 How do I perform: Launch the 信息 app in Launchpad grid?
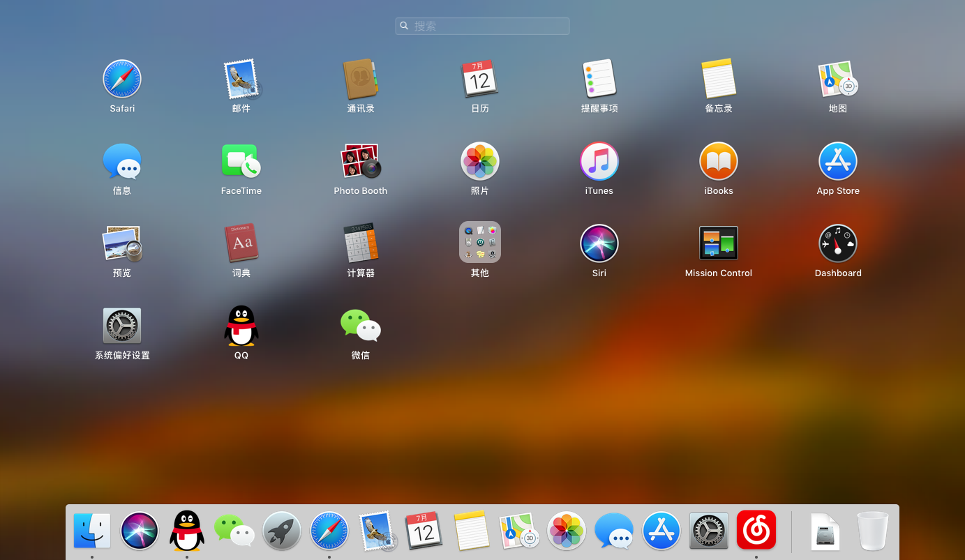122,161
